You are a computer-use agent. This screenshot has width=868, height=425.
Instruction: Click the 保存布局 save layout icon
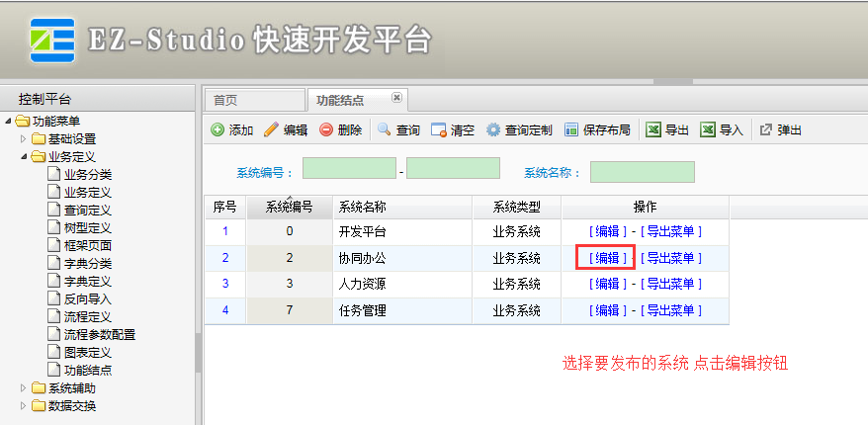571,130
